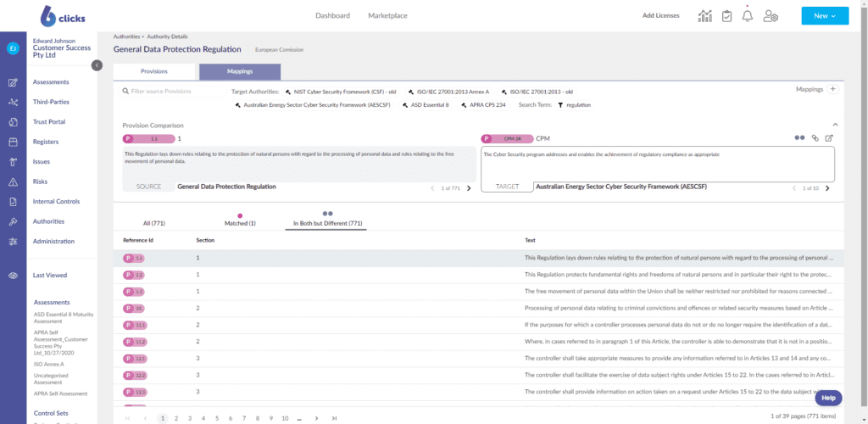Open target provision in external view icon
868x424 pixels.
pos(829,137)
